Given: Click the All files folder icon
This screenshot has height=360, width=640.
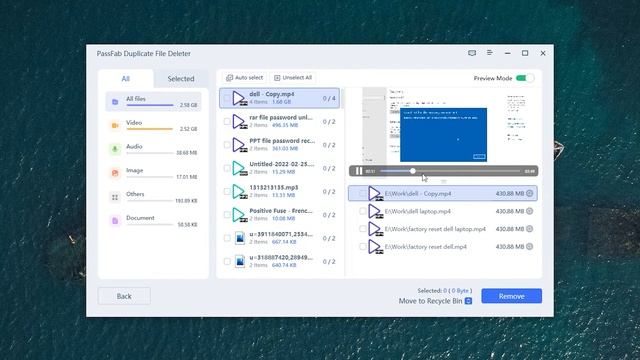Looking at the screenshot, I should (x=115, y=102).
